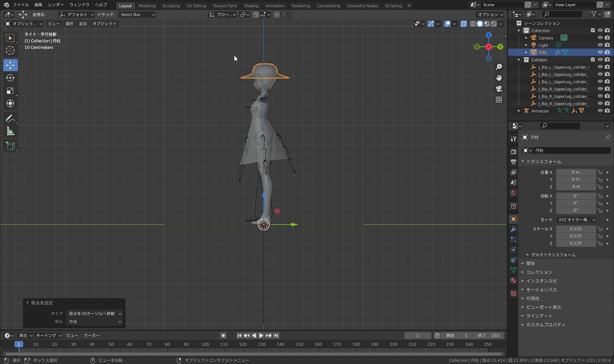Image resolution: width=614 pixels, height=364 pixels.
Task: Select the Add Cube tool
Action: point(10,146)
